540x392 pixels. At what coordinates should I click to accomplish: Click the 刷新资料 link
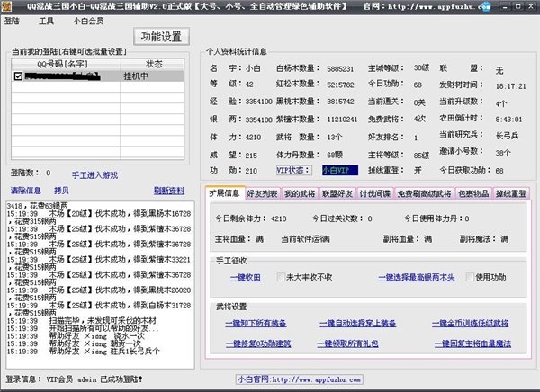click(x=169, y=191)
